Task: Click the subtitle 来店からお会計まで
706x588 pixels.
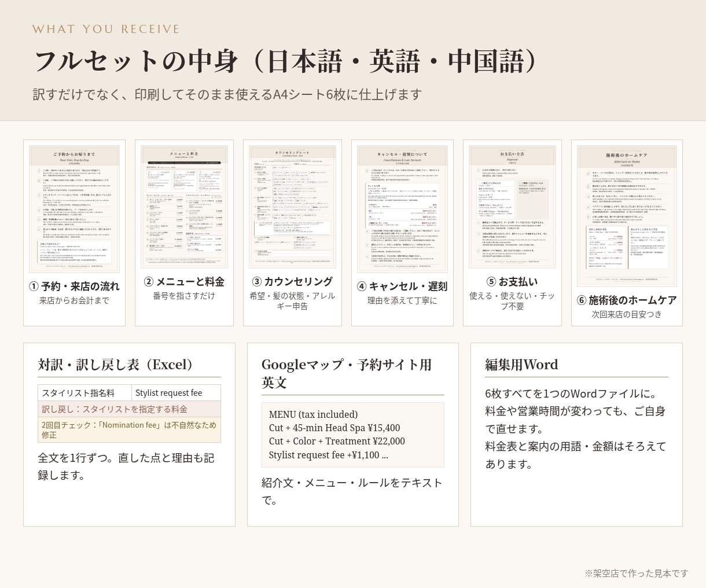Action: tap(74, 301)
